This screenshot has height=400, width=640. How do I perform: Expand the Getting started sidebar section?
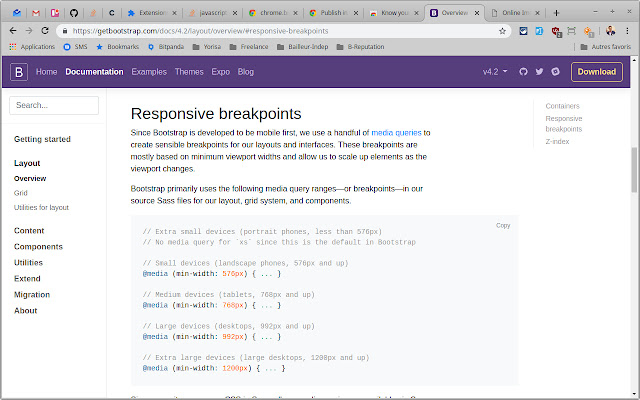tap(42, 139)
